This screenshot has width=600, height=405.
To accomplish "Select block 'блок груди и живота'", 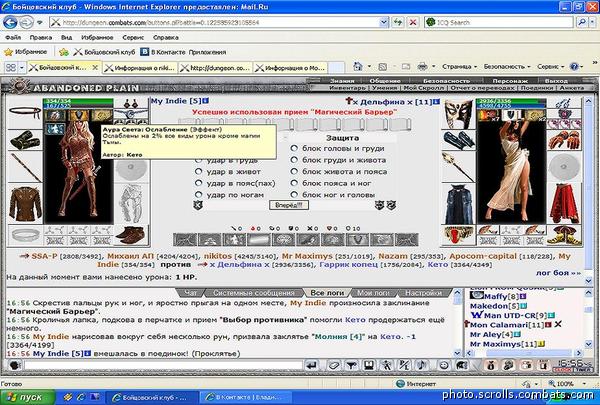I will pos(294,160).
